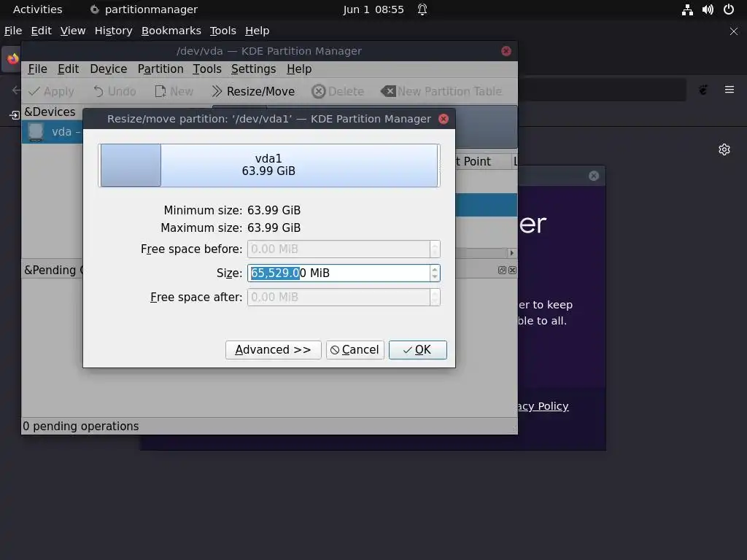The width and height of the screenshot is (747, 560).
Task: Open Partition Manager Help menu
Action: (299, 69)
